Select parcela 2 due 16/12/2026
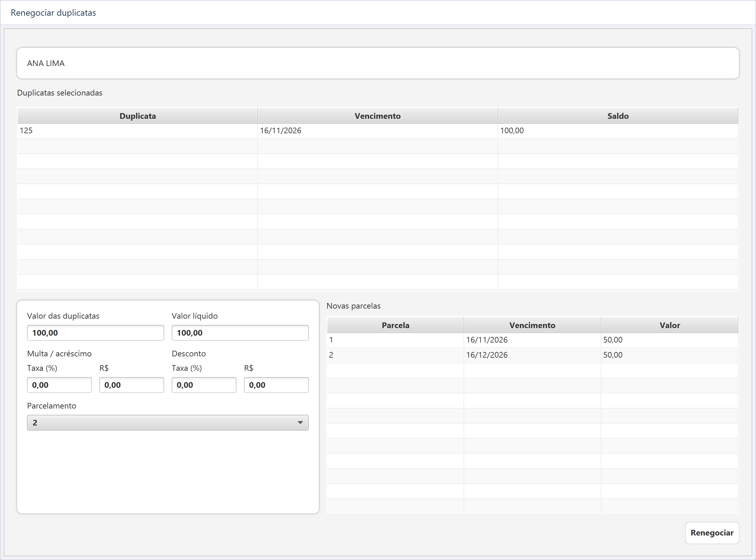756x560 pixels. click(x=532, y=355)
